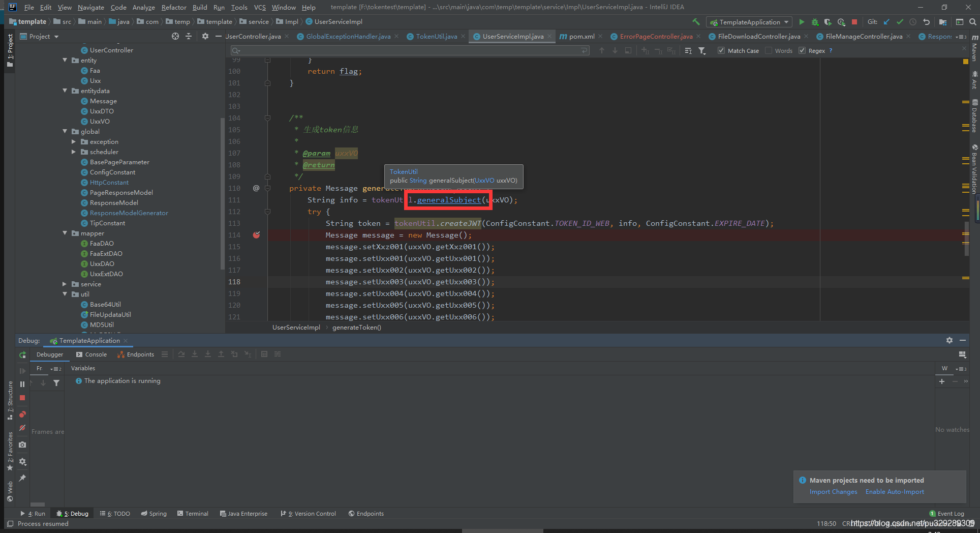Close the GlobalExceptionHandler.java tab
The width and height of the screenshot is (980, 533).
[396, 36]
